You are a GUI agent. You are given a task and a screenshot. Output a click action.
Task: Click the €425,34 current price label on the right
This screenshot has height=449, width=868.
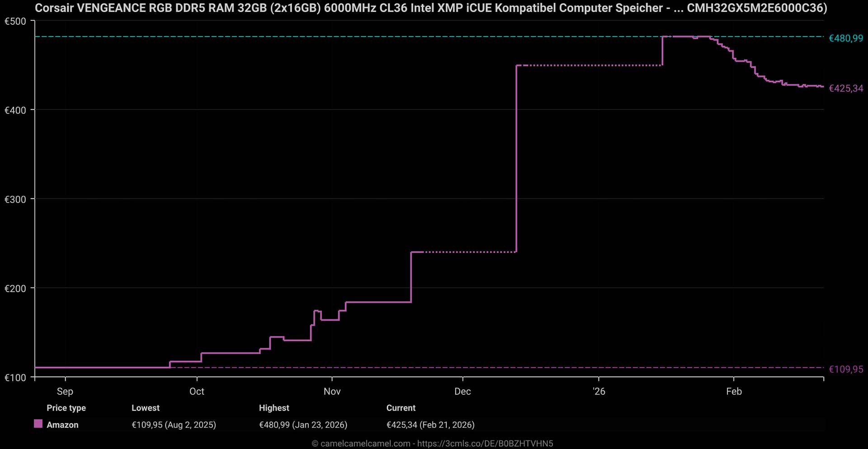coord(845,89)
